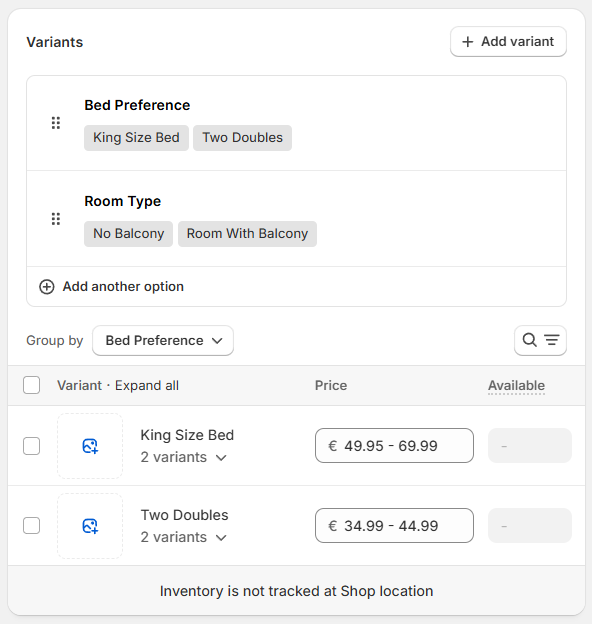Click the Expand all link
The width and height of the screenshot is (592, 624).
[147, 386]
